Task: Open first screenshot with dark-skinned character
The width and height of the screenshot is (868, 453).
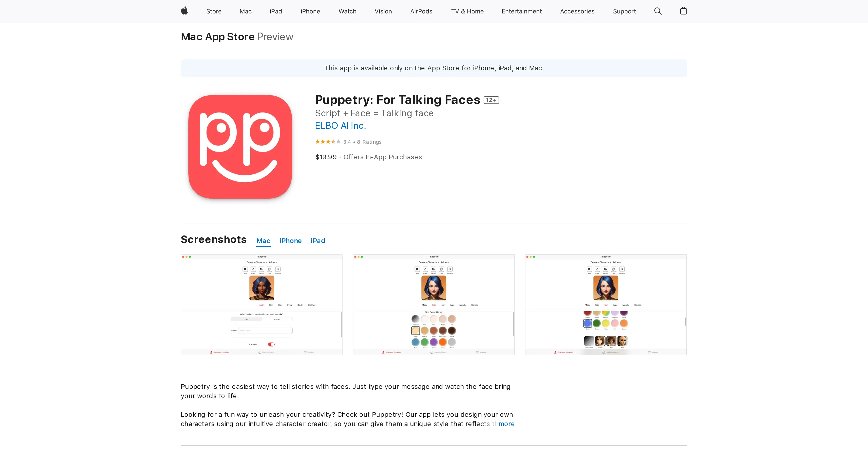Action: click(261, 305)
